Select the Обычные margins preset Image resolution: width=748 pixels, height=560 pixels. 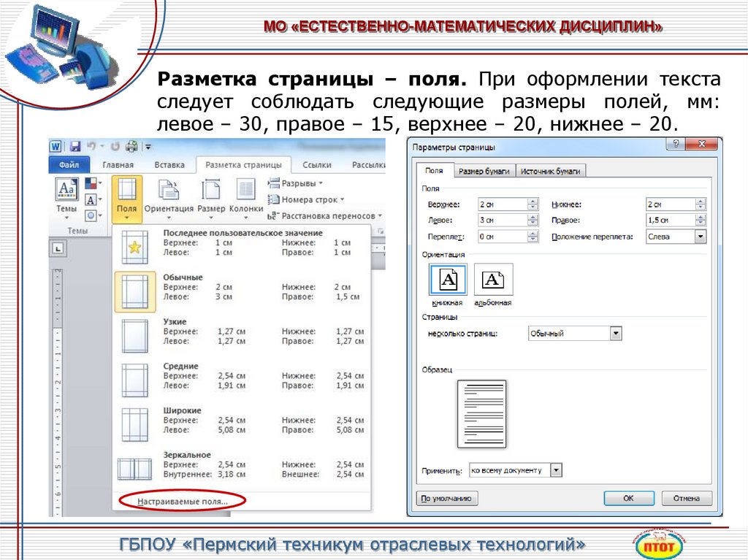pos(242,291)
